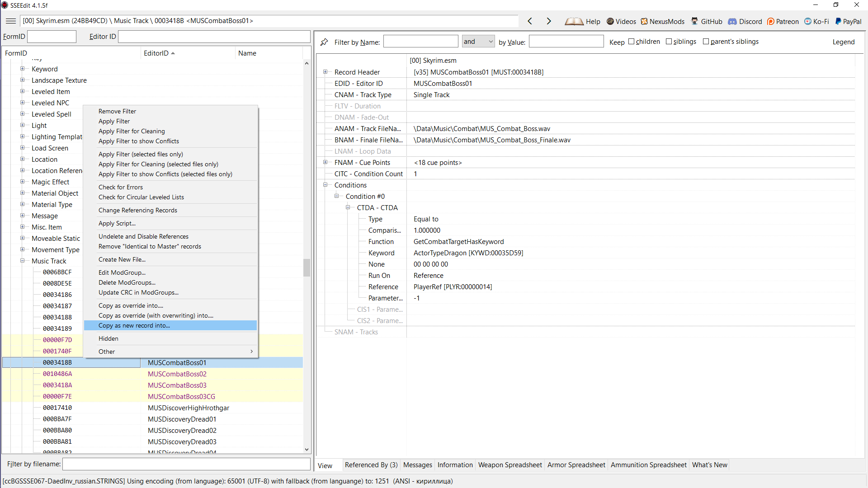Viewport: 868px width, 488px height.
Task: Select Remove Filter menu entry
Action: point(170,111)
